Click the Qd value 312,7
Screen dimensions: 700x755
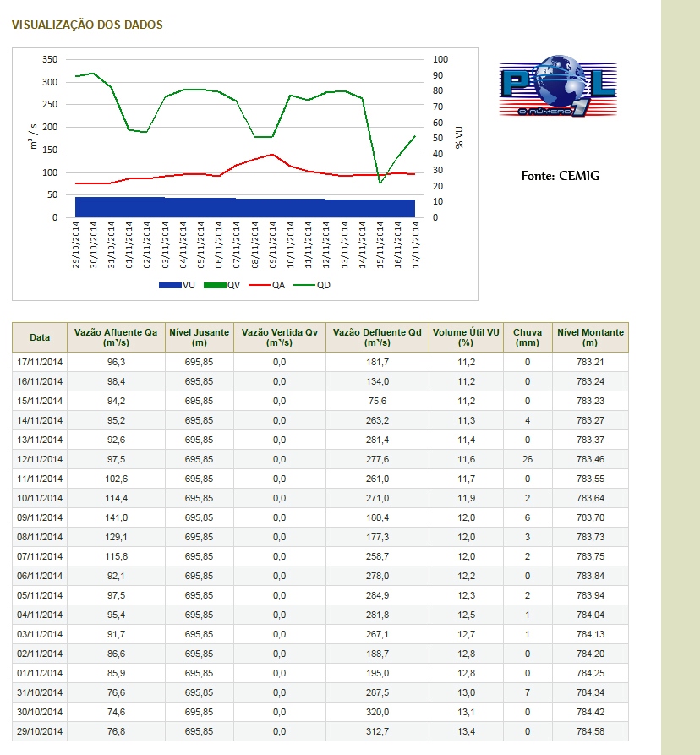(377, 731)
